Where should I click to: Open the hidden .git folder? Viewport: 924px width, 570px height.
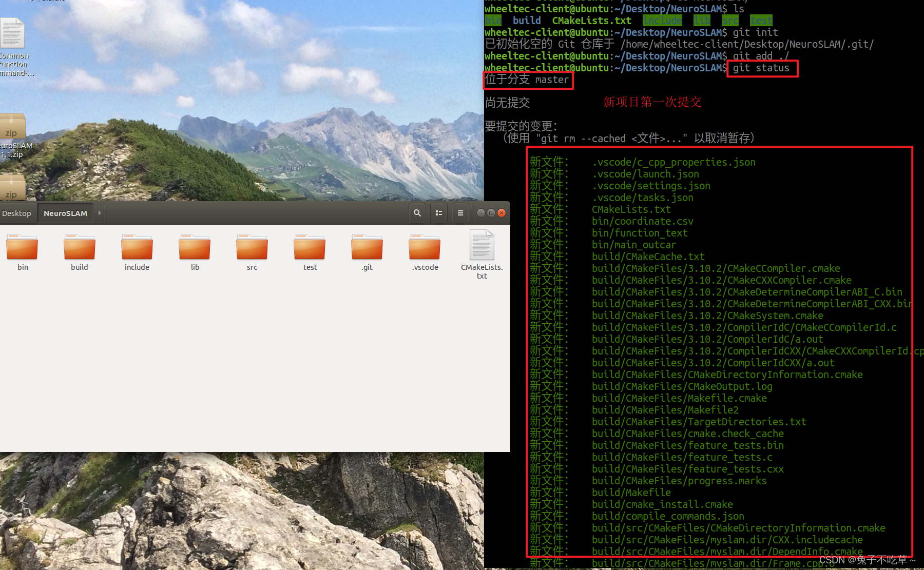[367, 250]
